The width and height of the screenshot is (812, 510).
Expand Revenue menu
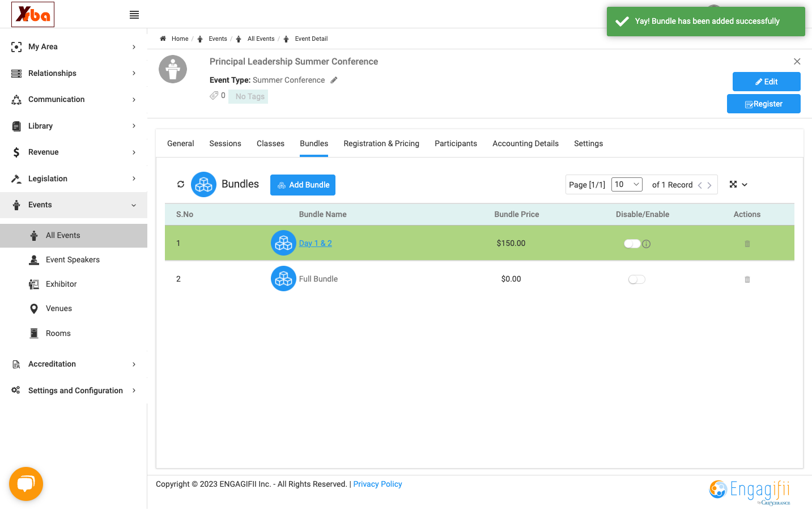click(x=74, y=152)
